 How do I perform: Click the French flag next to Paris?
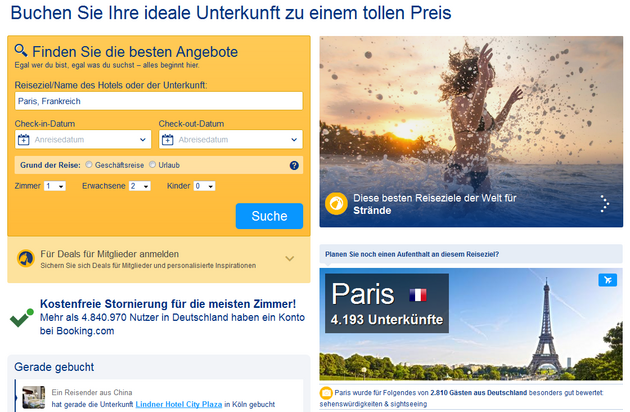[418, 295]
